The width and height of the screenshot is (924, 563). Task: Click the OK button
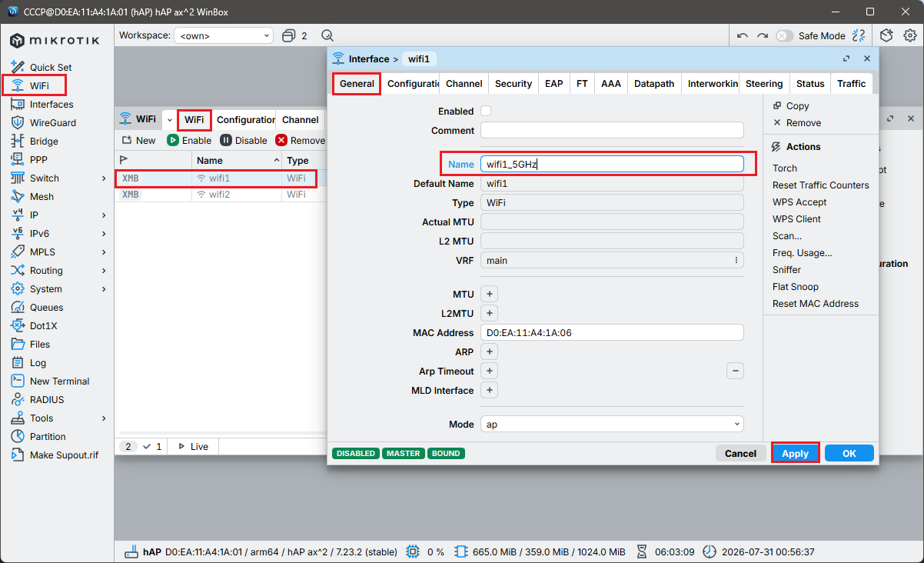(x=849, y=453)
